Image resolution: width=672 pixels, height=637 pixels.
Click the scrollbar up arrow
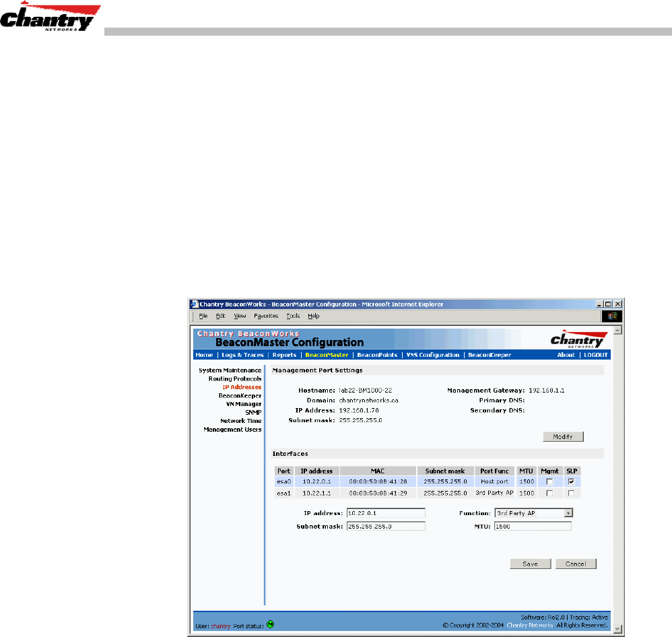(x=617, y=330)
